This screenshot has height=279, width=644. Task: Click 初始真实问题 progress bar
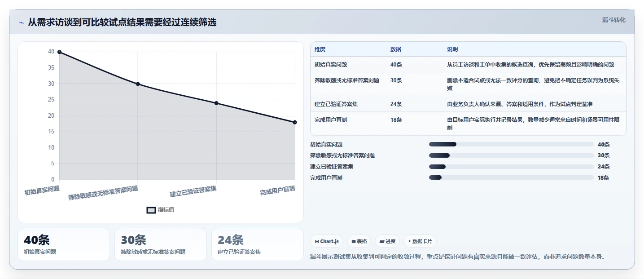pos(512,144)
